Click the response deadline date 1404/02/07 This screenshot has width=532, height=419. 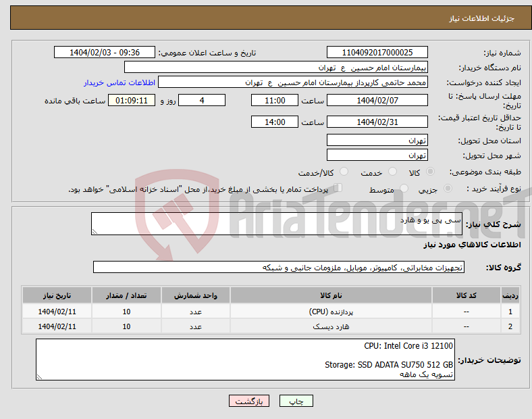(377, 100)
